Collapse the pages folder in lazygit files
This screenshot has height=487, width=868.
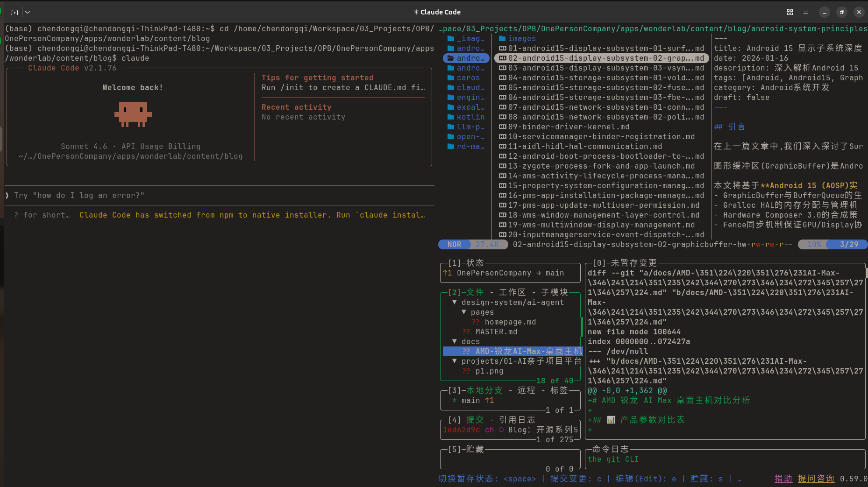463,312
